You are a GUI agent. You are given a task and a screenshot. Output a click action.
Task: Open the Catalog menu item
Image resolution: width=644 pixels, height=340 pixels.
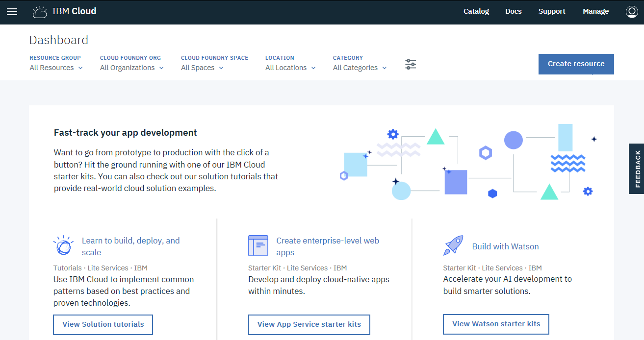476,11
